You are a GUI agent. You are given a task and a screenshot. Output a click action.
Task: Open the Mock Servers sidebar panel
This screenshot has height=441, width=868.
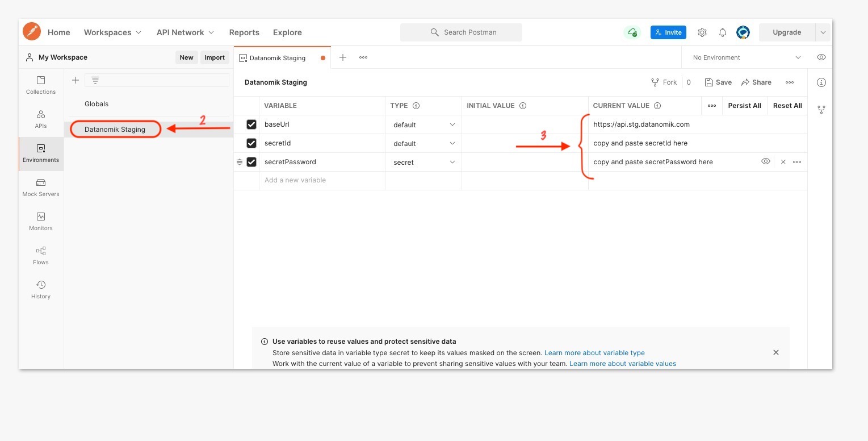point(41,187)
